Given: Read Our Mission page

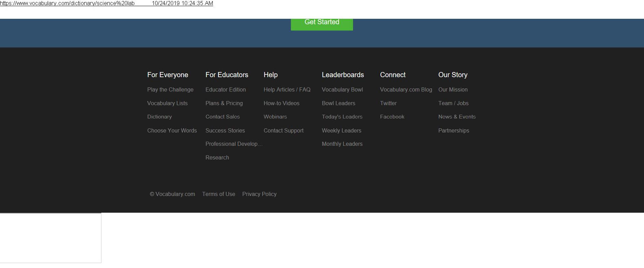Looking at the screenshot, I should pos(453,89).
